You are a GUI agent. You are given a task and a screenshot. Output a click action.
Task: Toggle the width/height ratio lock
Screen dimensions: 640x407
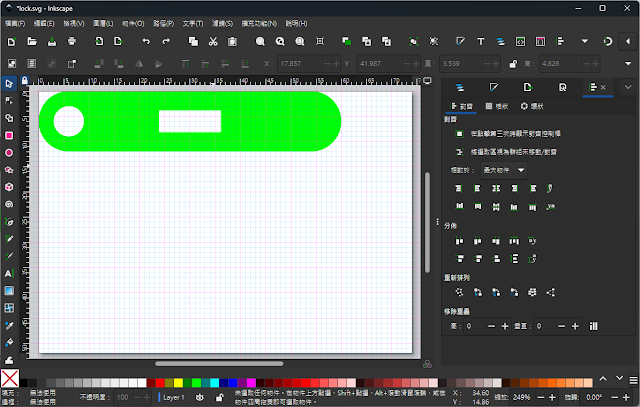click(513, 64)
